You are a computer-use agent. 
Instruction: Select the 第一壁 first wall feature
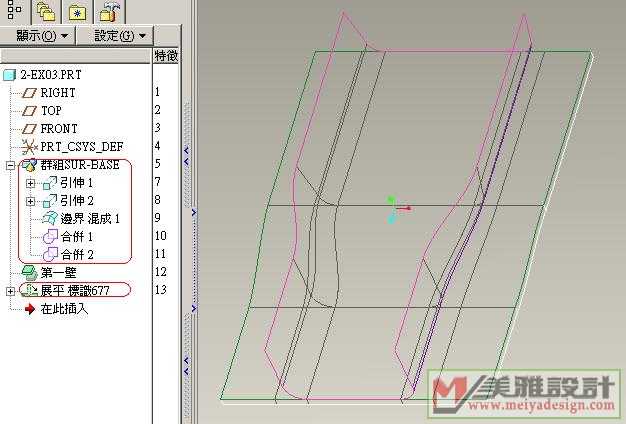coord(58,273)
